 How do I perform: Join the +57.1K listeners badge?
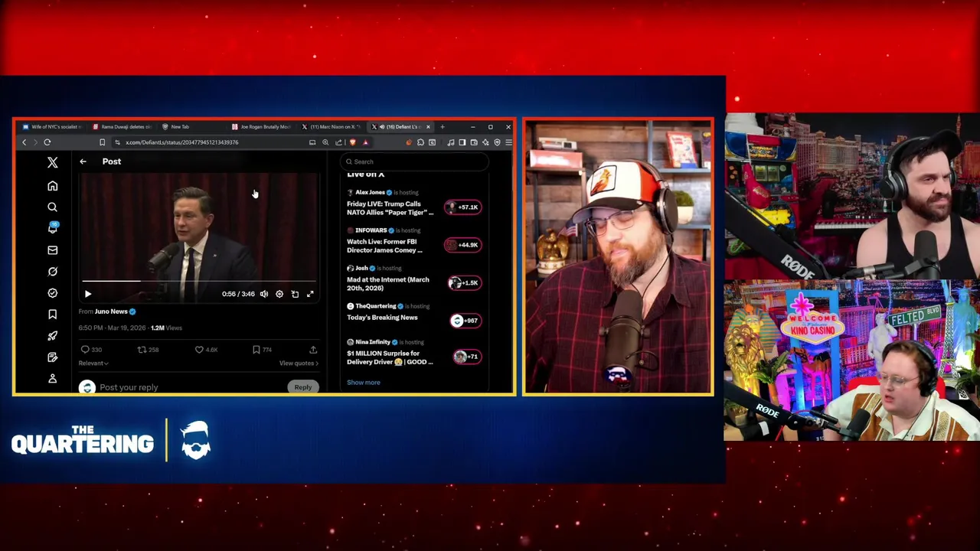(x=462, y=207)
